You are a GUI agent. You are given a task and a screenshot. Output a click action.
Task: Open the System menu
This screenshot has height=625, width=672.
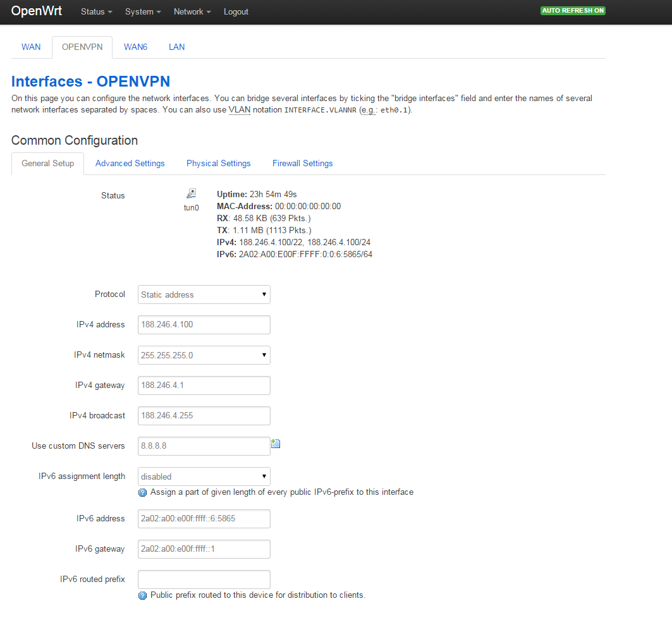(142, 12)
